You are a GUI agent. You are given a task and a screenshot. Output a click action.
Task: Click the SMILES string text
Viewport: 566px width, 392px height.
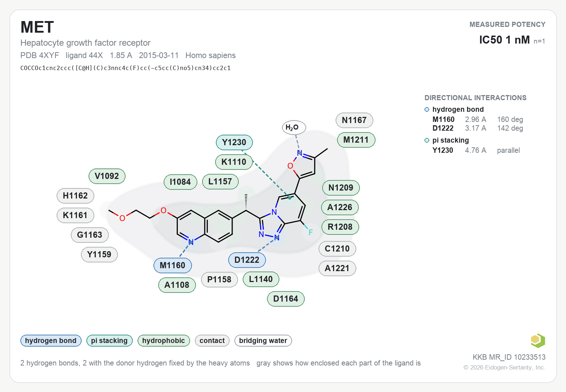pos(126,68)
